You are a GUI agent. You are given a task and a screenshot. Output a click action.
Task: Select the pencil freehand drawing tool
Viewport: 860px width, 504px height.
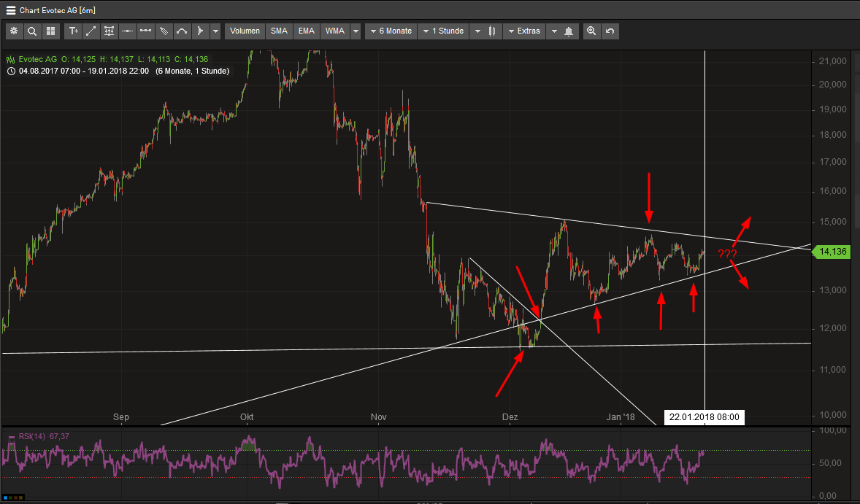pos(164,31)
